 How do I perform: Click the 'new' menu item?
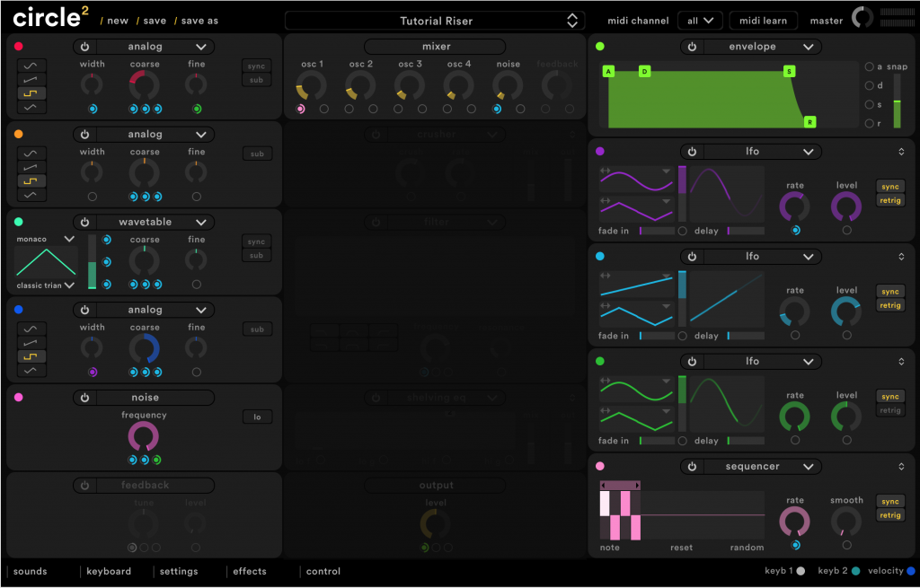coord(118,21)
